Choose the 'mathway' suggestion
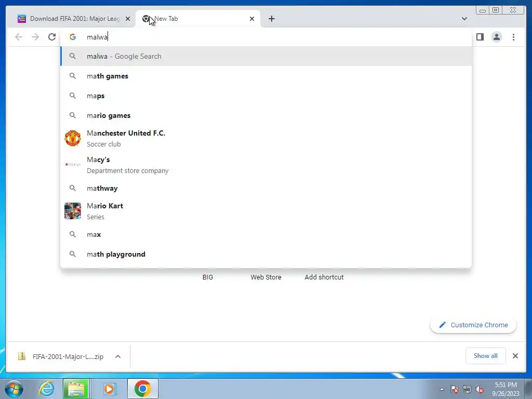The image size is (532, 399). [266, 188]
